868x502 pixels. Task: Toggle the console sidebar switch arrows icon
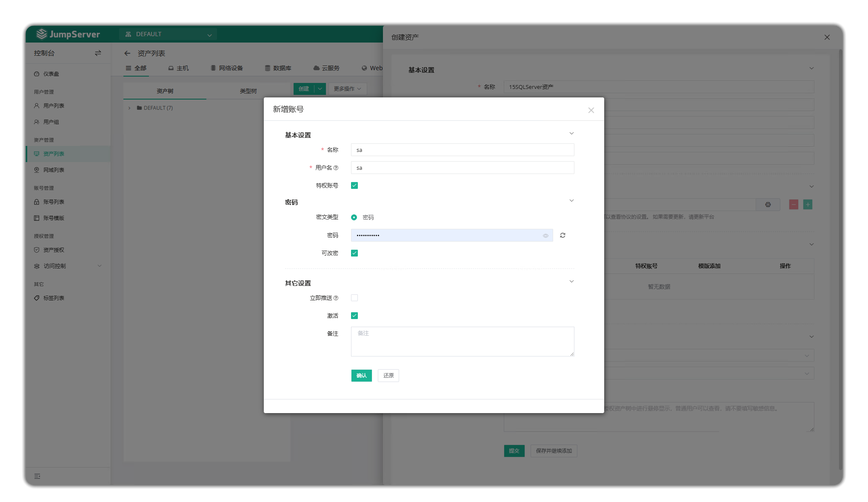(x=98, y=53)
